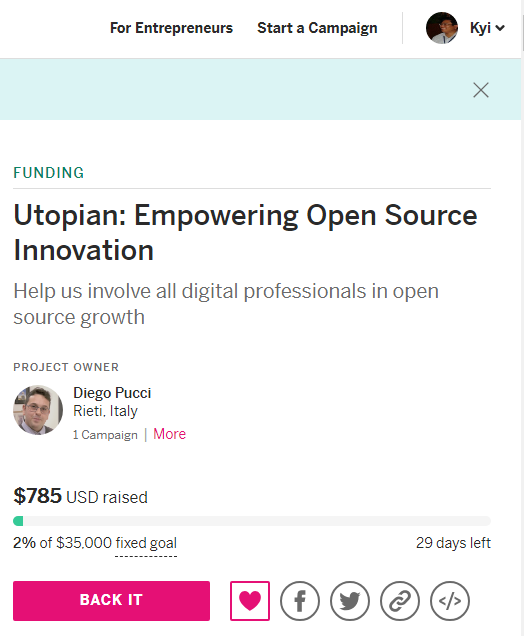Click the FUNDING status label

(x=49, y=173)
